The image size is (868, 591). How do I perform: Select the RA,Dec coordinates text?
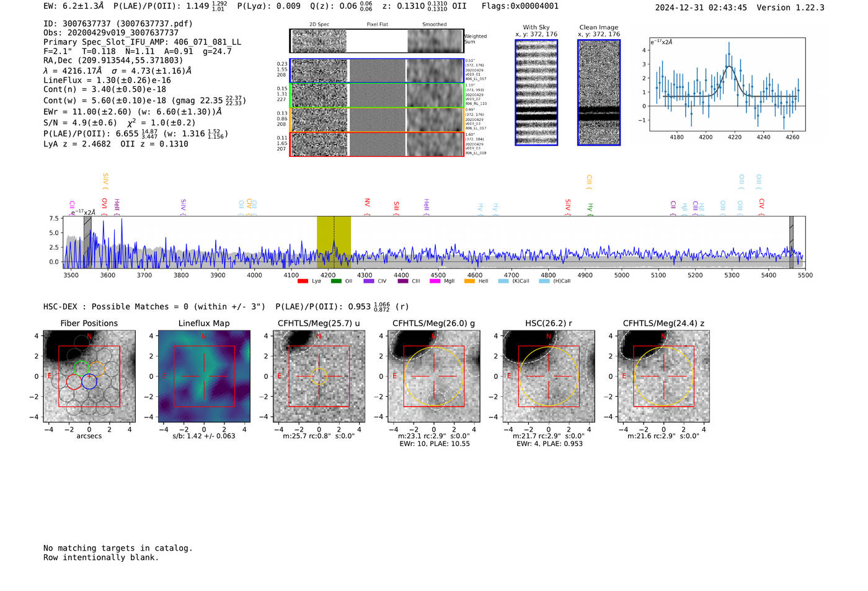113,60
